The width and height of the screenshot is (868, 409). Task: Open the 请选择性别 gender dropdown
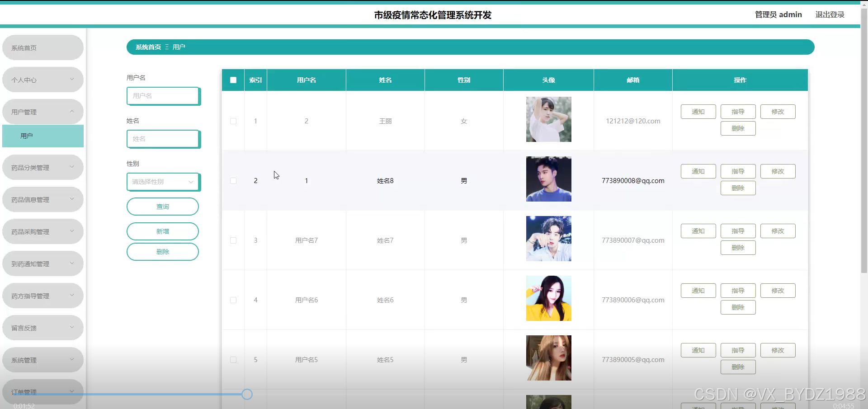(163, 182)
